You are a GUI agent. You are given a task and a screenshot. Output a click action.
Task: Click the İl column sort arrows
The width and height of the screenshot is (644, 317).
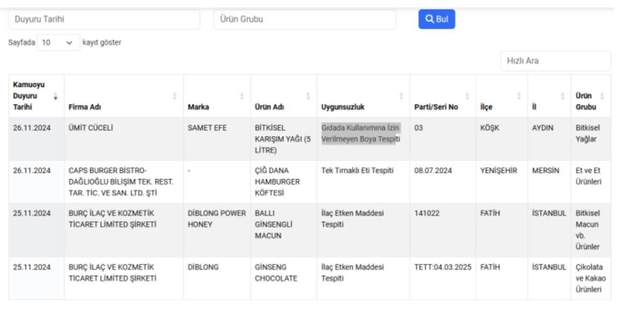(562, 96)
